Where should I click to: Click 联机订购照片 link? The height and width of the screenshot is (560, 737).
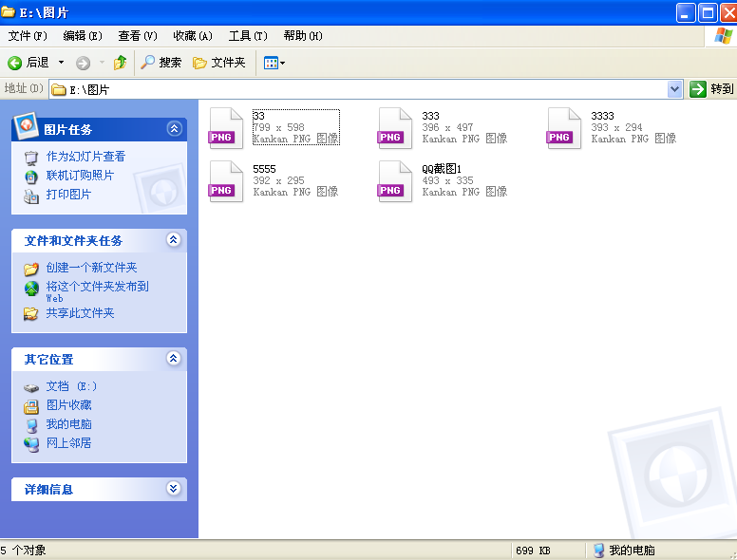(81, 176)
